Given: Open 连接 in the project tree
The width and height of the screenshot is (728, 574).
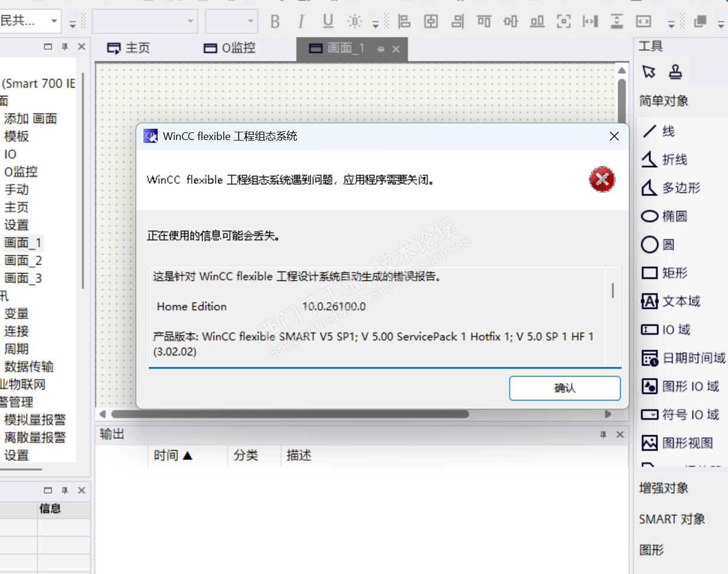Looking at the screenshot, I should tap(17, 331).
